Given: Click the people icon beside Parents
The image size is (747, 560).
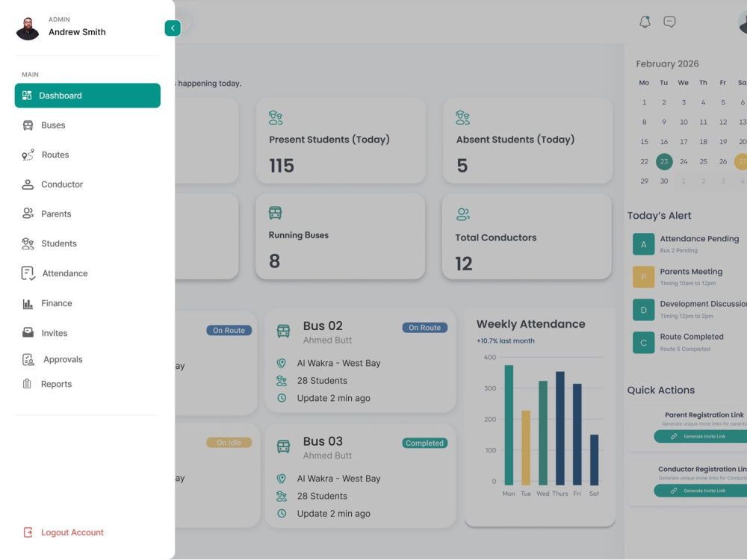Looking at the screenshot, I should pyautogui.click(x=28, y=214).
